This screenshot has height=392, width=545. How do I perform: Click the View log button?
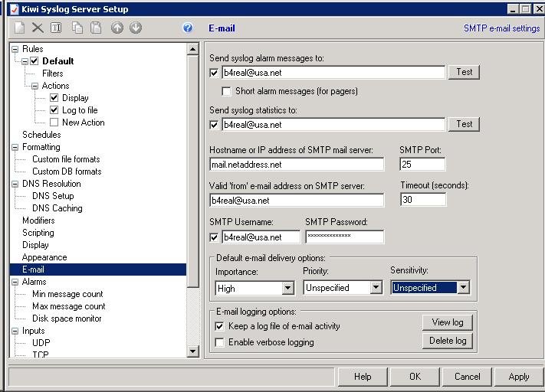tap(447, 322)
